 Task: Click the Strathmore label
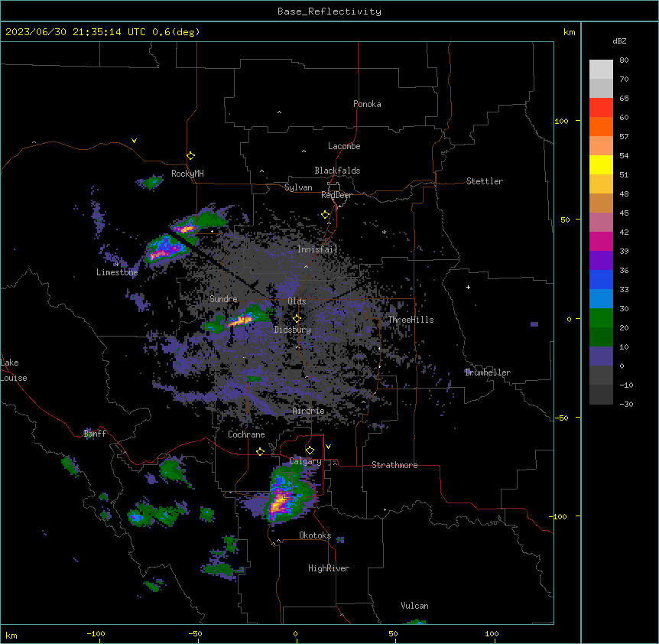tap(394, 465)
